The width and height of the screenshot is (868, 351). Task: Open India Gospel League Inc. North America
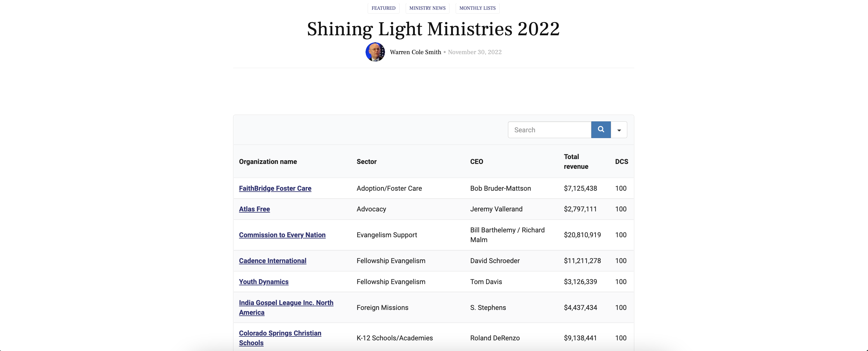pos(286,307)
